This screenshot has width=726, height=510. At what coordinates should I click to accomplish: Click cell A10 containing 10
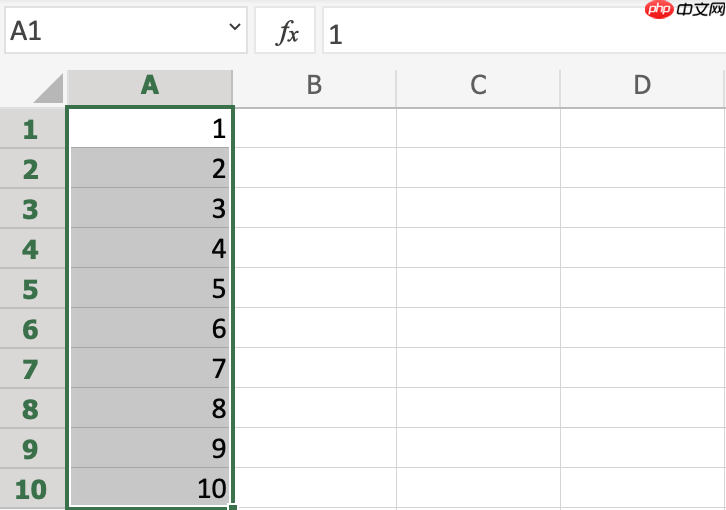150,487
